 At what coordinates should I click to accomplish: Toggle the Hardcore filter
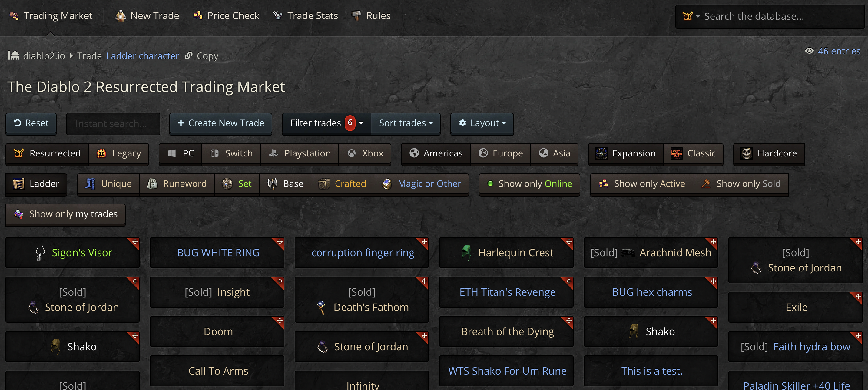769,153
